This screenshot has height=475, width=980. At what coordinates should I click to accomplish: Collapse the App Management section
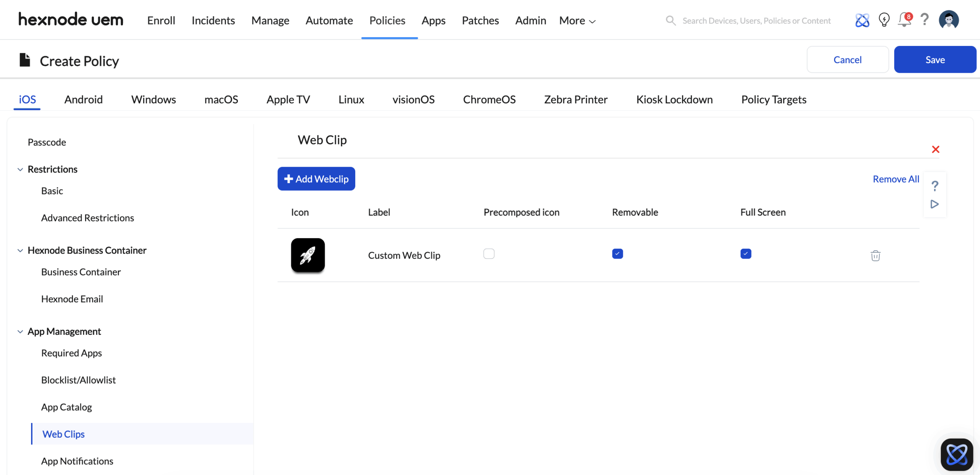tap(20, 332)
